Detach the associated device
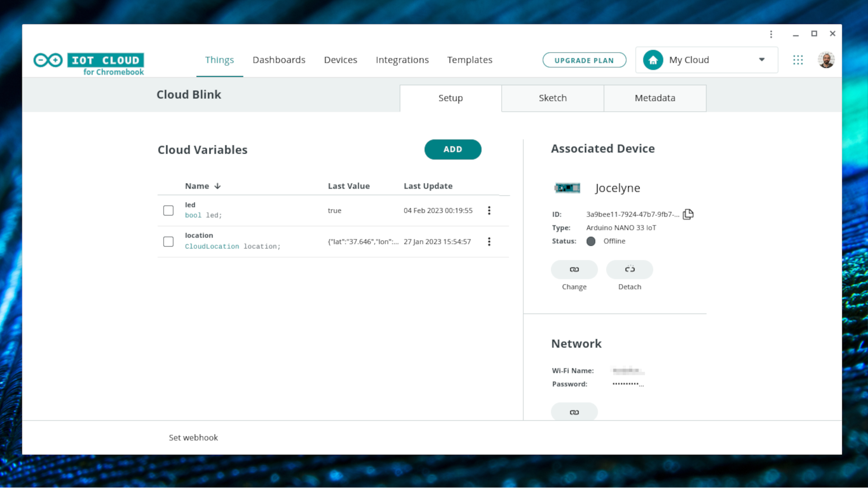The width and height of the screenshot is (868, 488). (629, 269)
